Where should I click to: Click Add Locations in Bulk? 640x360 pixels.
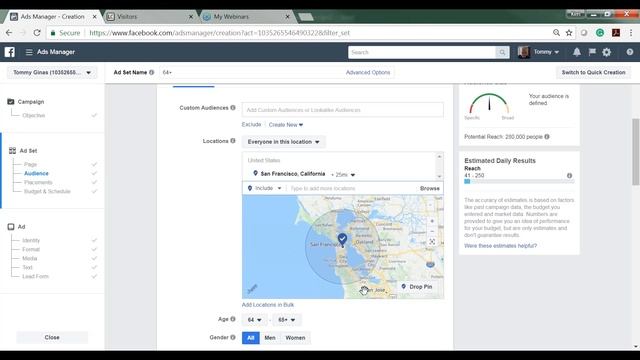point(268,305)
